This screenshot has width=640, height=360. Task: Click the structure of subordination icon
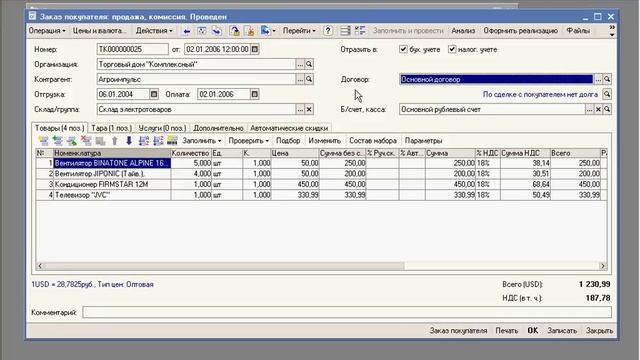click(360, 31)
